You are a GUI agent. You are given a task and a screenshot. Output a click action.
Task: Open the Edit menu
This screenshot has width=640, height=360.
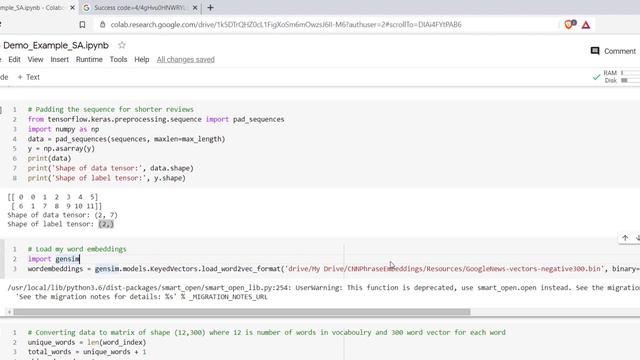[14, 60]
